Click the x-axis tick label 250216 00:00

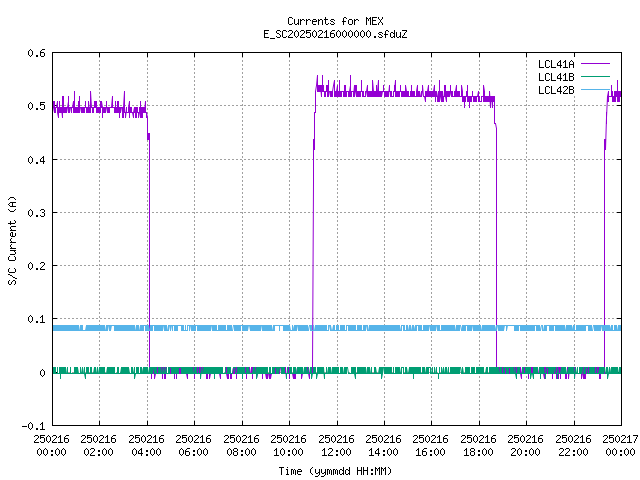(51, 445)
